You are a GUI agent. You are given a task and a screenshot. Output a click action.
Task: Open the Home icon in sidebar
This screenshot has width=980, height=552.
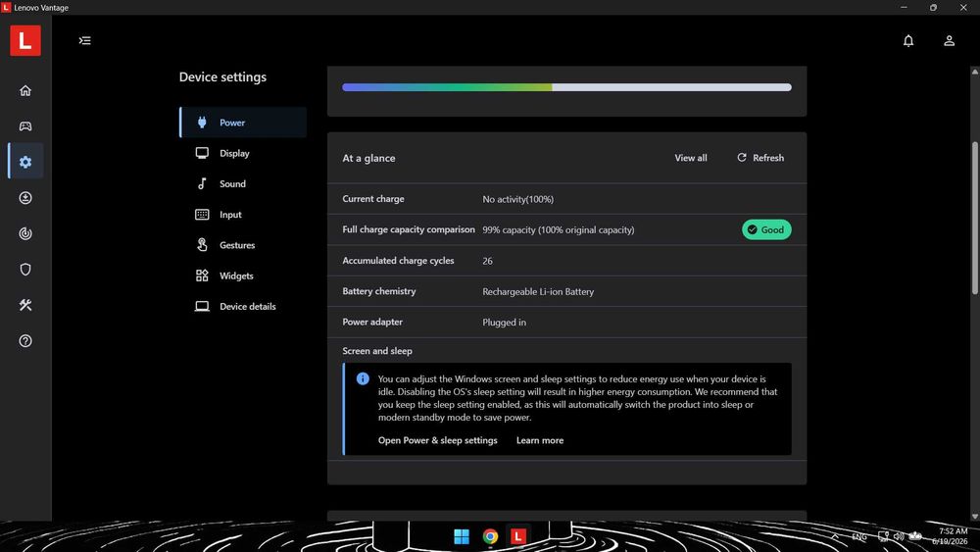point(25,90)
